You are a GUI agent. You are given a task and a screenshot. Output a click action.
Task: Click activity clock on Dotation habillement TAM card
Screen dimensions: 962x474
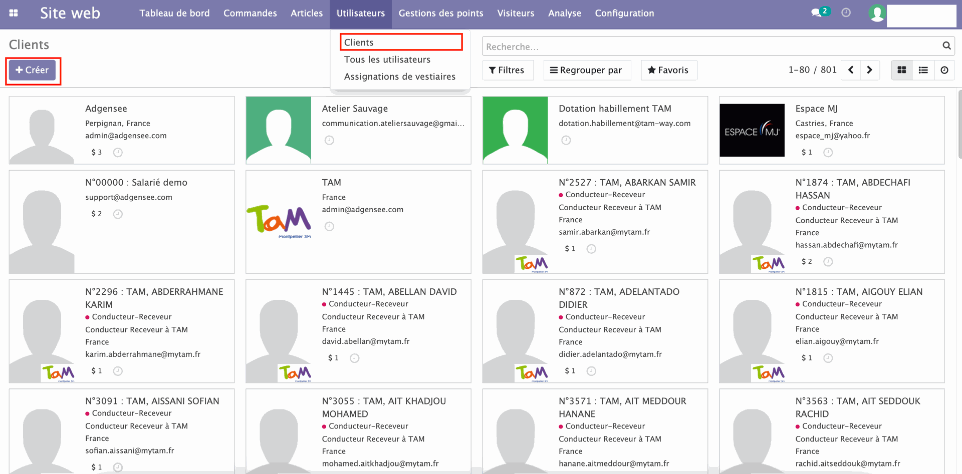point(566,140)
